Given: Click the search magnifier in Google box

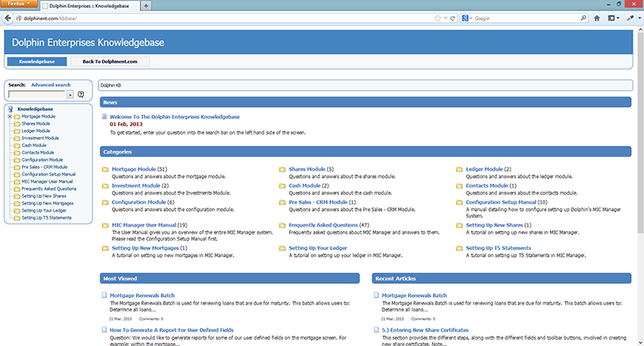Looking at the screenshot, I should point(583,18).
